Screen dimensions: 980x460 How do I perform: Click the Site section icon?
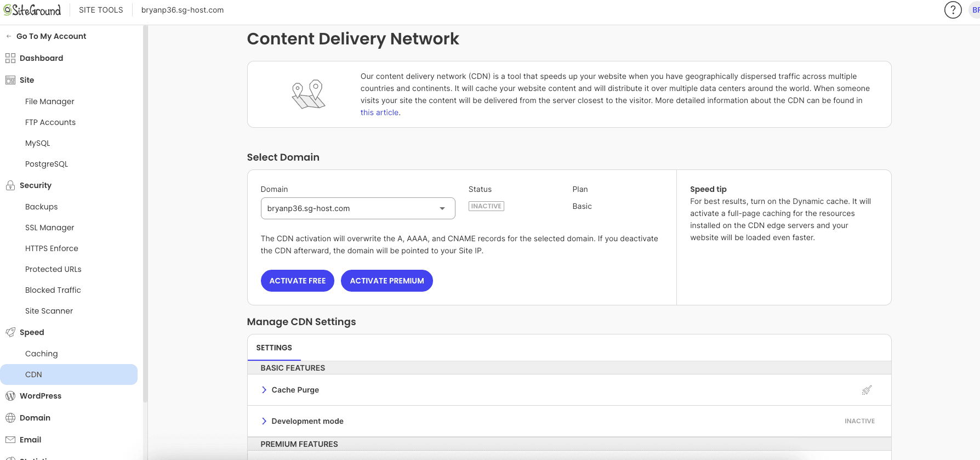click(10, 80)
